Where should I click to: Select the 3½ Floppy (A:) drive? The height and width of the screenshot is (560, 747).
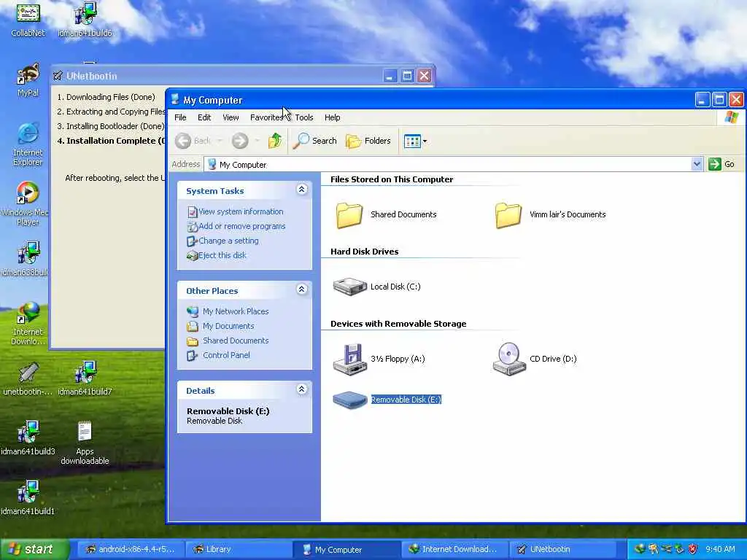(379, 359)
